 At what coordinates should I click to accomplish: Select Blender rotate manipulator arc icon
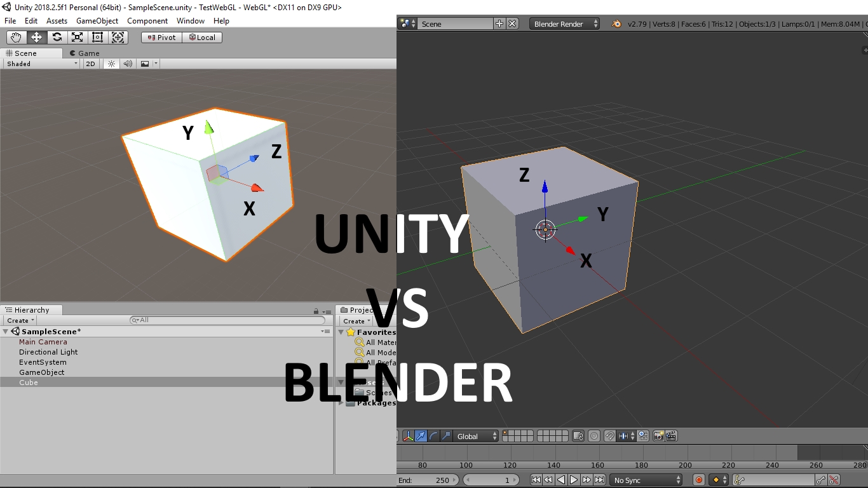coord(433,436)
